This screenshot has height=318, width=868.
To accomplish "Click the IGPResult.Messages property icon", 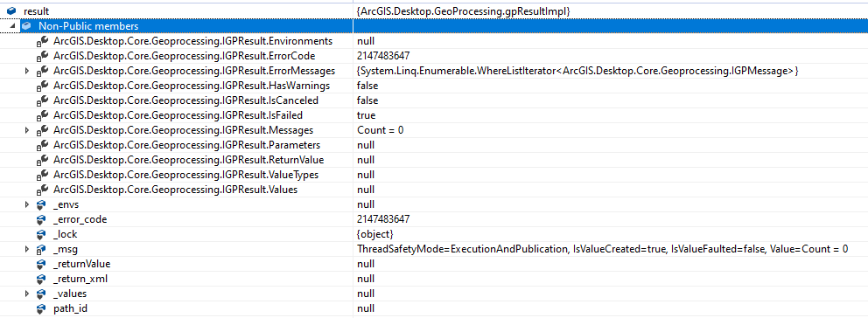I will tap(42, 130).
